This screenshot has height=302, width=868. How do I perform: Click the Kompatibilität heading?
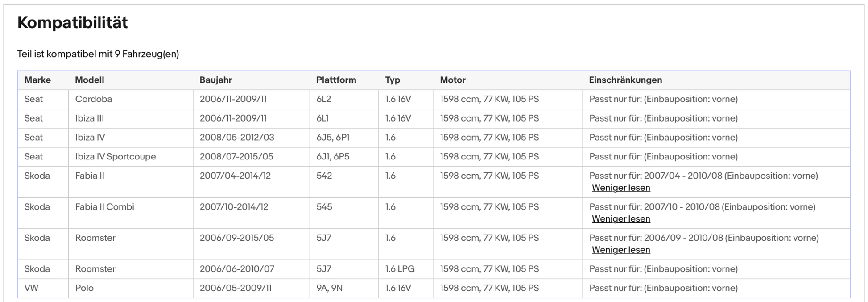coord(72,22)
